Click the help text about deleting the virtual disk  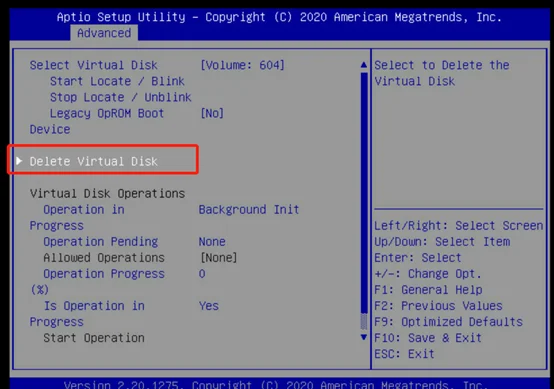pyautogui.click(x=442, y=73)
